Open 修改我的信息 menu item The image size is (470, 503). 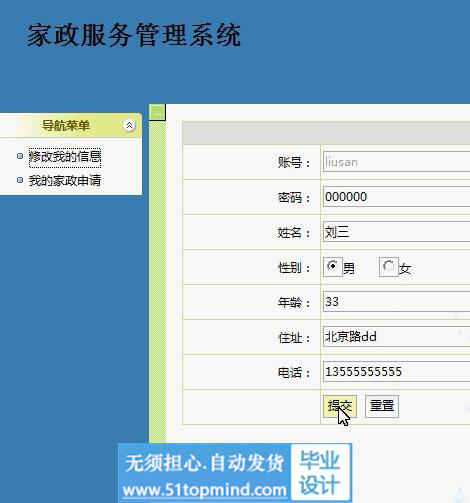tap(65, 157)
